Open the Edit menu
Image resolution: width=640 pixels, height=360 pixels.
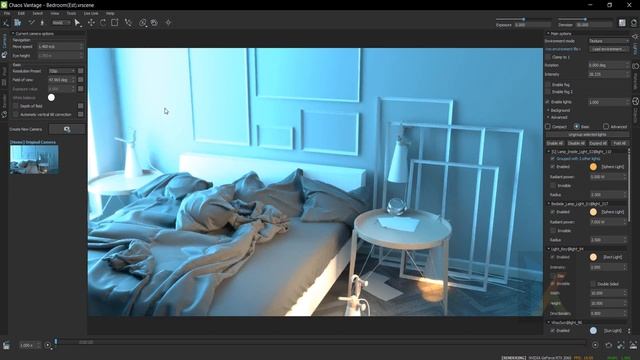click(x=21, y=13)
